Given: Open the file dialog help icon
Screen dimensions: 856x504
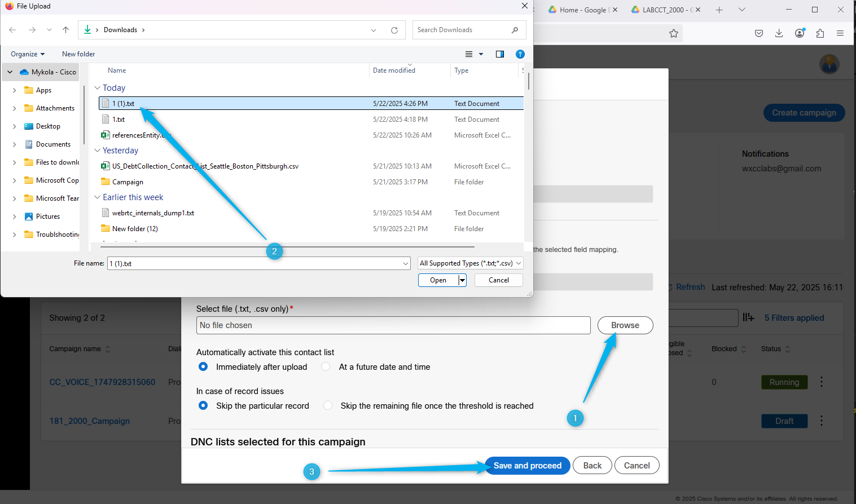Looking at the screenshot, I should pyautogui.click(x=520, y=54).
